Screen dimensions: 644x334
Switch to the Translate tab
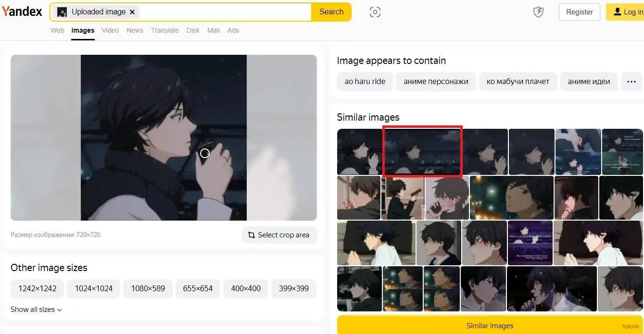(x=165, y=30)
